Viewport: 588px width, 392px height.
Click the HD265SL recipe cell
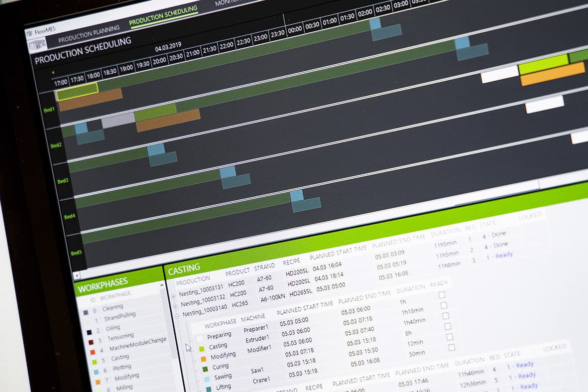click(x=300, y=292)
